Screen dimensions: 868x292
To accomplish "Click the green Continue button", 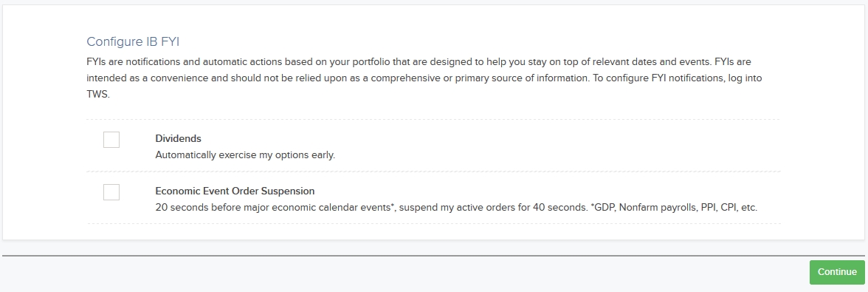I will click(837, 272).
